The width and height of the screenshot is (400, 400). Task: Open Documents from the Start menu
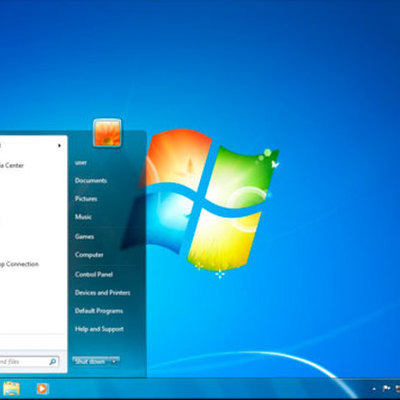click(x=91, y=181)
